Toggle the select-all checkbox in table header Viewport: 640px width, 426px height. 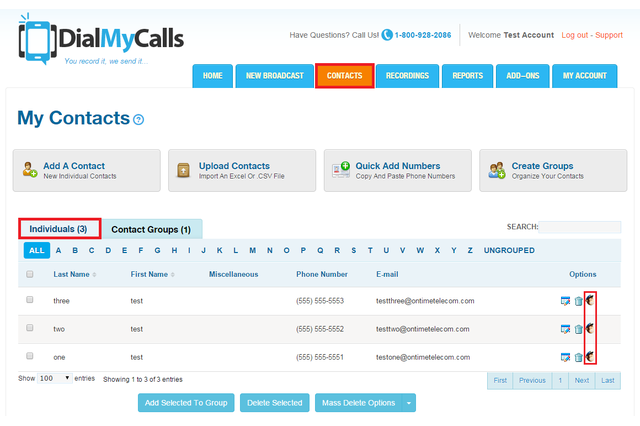tap(30, 274)
